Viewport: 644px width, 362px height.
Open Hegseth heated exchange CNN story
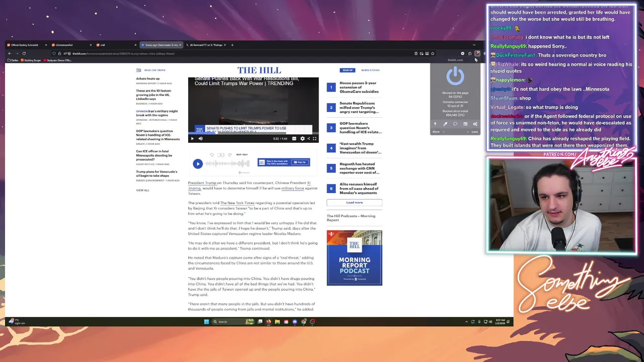(x=359, y=168)
